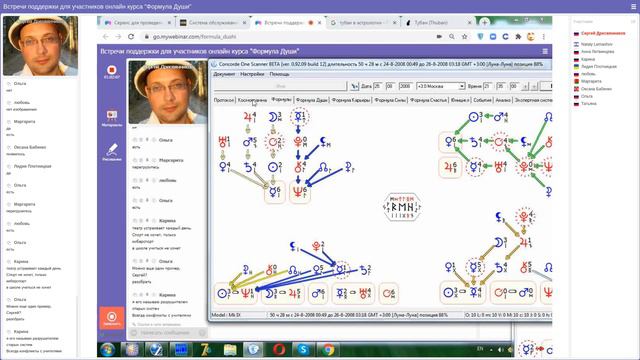Open the Материалы panel in webinar sidebar
Image resolution: width=640 pixels, height=360 pixels.
pyautogui.click(x=112, y=118)
